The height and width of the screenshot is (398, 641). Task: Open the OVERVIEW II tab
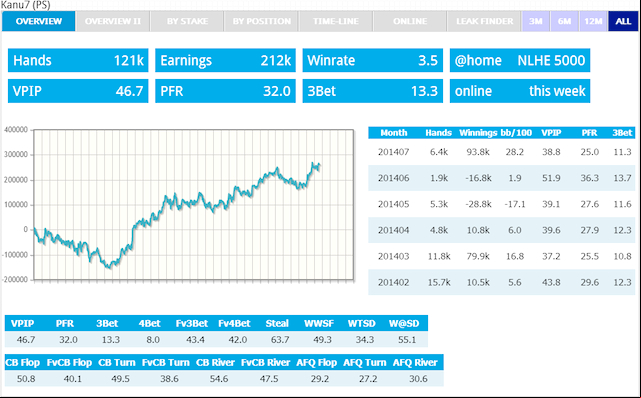tap(113, 21)
